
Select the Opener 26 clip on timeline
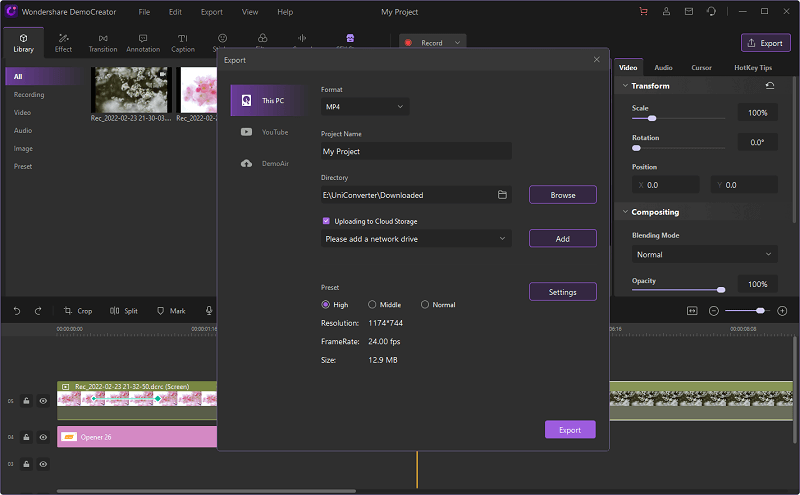coord(137,437)
